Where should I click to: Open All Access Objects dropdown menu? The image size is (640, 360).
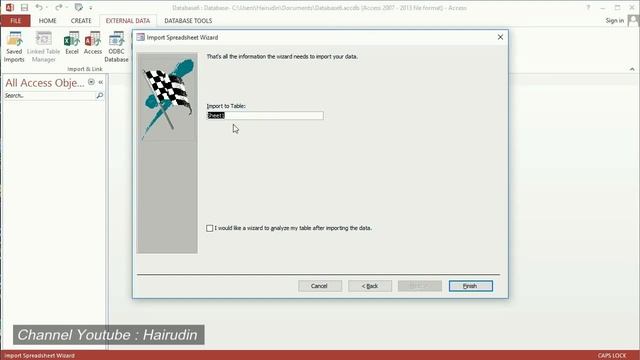[x=91, y=82]
